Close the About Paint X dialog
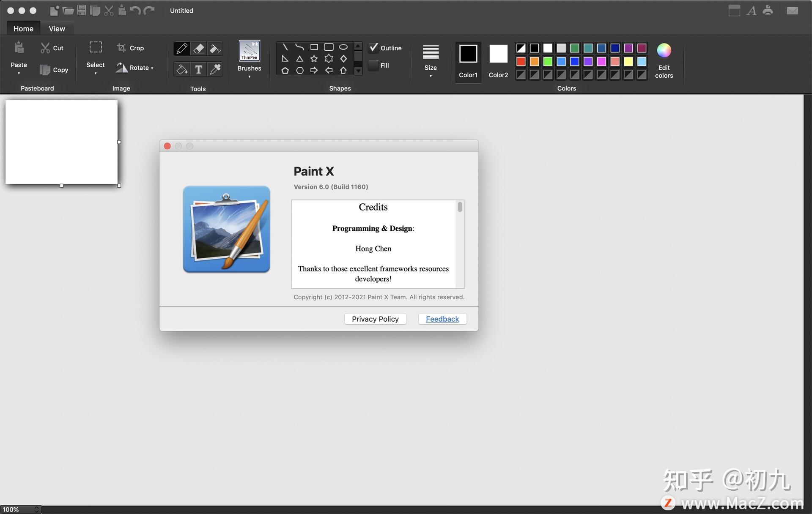812x514 pixels. pyautogui.click(x=167, y=146)
